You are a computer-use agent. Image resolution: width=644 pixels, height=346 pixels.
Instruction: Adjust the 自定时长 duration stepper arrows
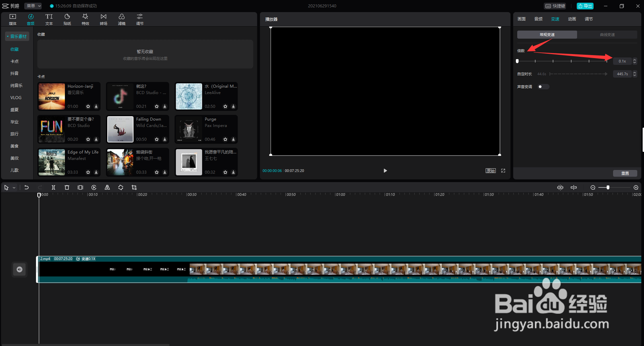point(635,74)
